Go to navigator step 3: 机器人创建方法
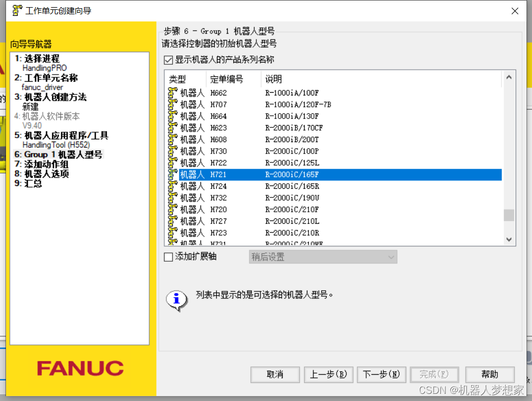This screenshot has width=532, height=401. (51, 97)
